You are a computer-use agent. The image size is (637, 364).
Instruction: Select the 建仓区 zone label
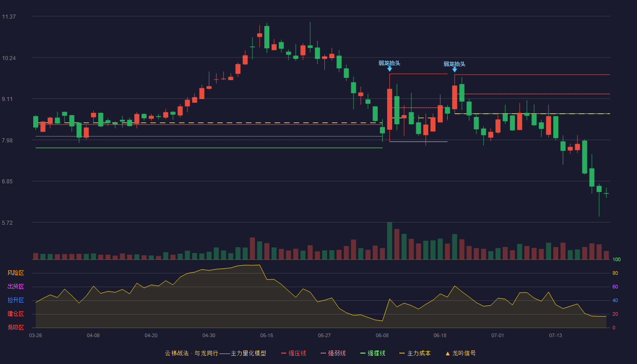pyautogui.click(x=15, y=314)
